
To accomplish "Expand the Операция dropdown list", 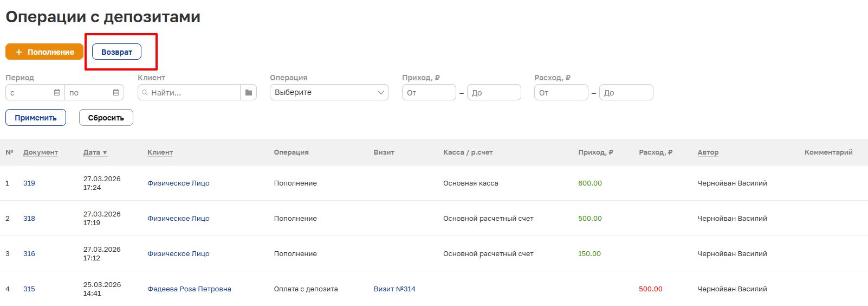I will click(x=329, y=93).
